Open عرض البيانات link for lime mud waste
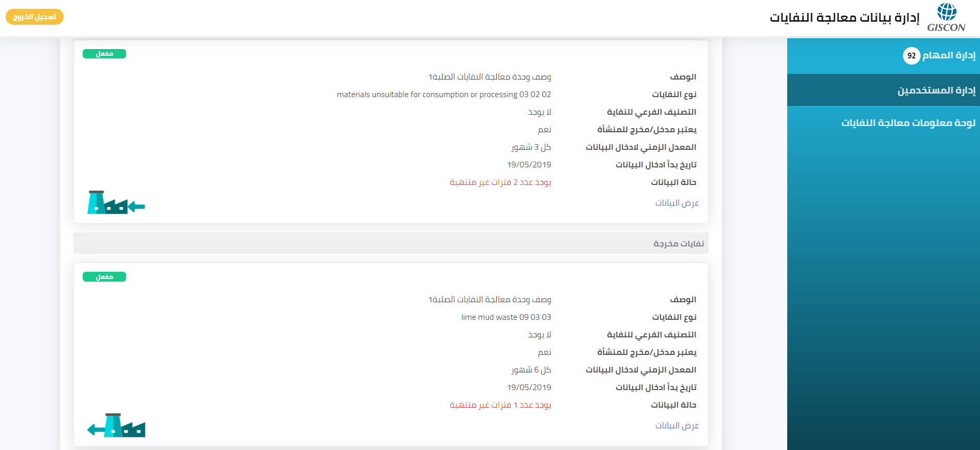Screen dimensions: 980x450 pos(677,426)
